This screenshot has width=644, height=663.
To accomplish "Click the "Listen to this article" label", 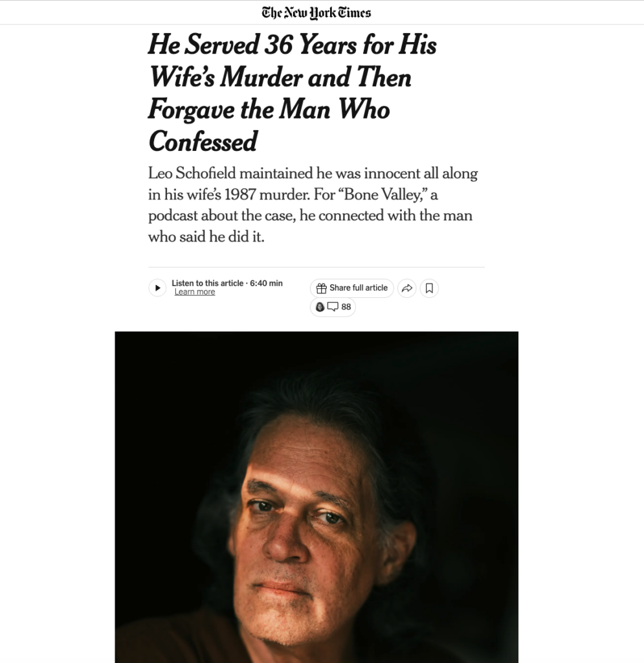I will 207,283.
